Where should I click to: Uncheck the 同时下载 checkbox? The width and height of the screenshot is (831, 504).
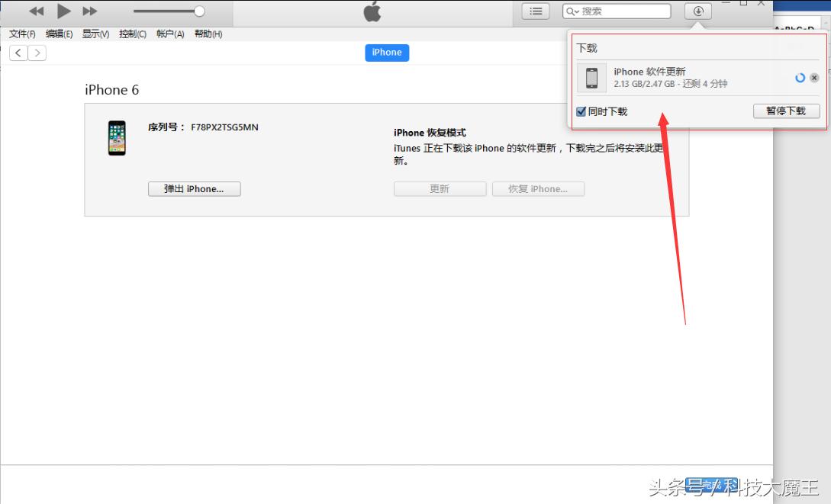[581, 111]
